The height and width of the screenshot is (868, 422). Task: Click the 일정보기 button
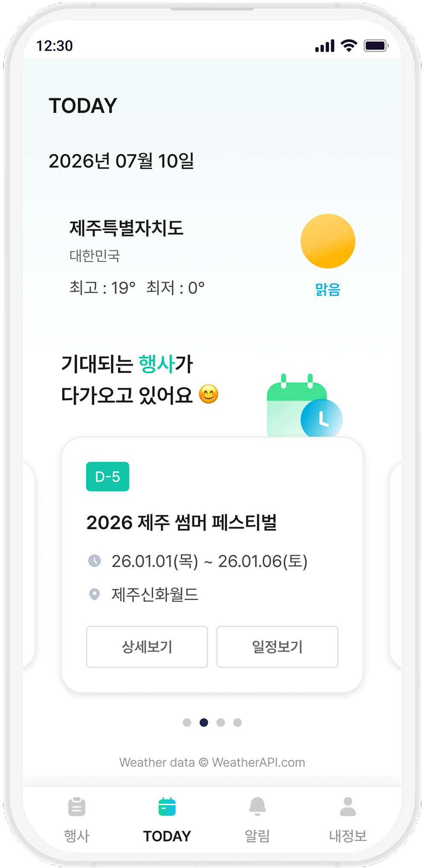coord(277,647)
